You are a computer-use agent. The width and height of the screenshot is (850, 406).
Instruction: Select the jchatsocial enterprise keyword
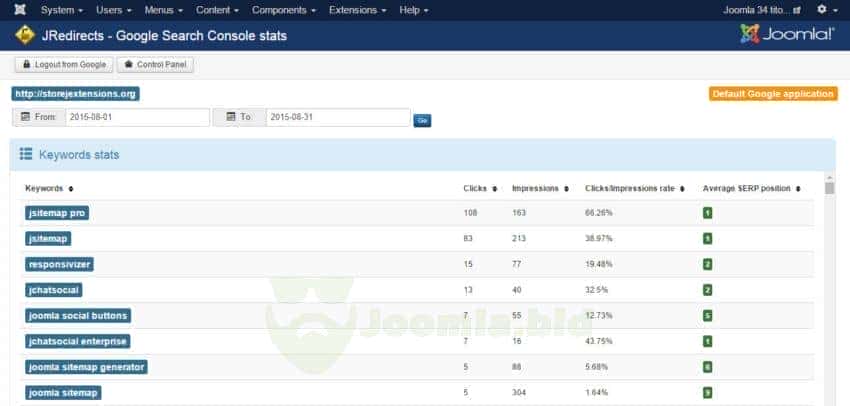tap(78, 341)
